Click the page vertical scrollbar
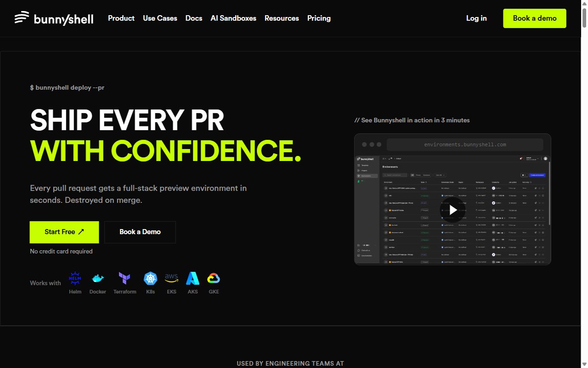 click(584, 184)
